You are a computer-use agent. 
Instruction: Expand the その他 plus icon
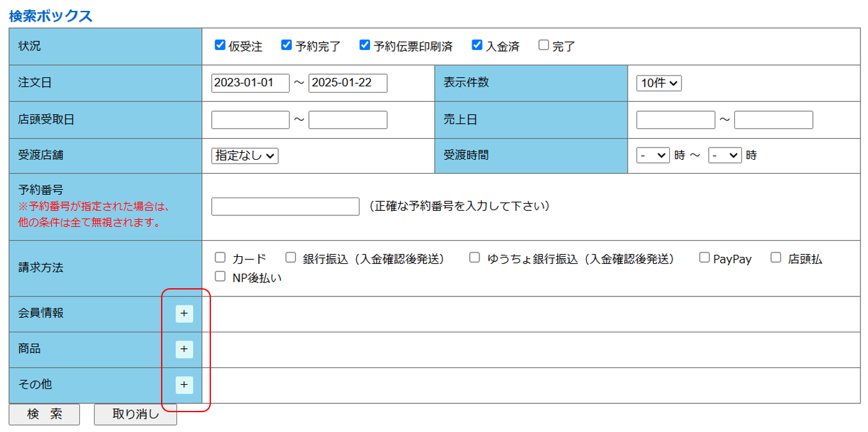(x=184, y=385)
